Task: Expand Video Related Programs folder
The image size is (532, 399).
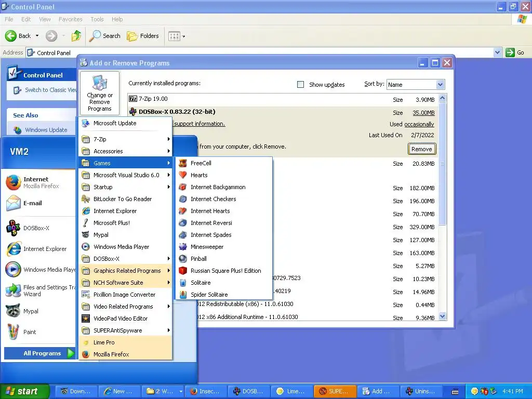Action: coord(126,307)
